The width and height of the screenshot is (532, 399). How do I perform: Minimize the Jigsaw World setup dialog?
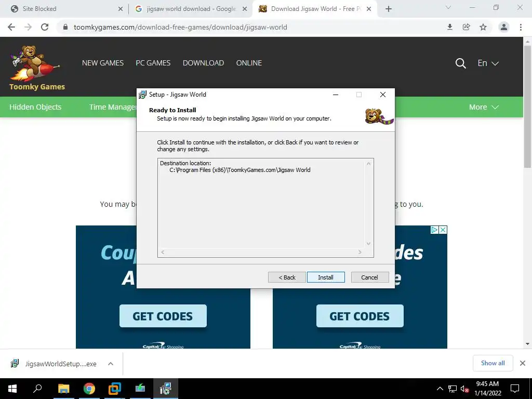click(x=336, y=95)
